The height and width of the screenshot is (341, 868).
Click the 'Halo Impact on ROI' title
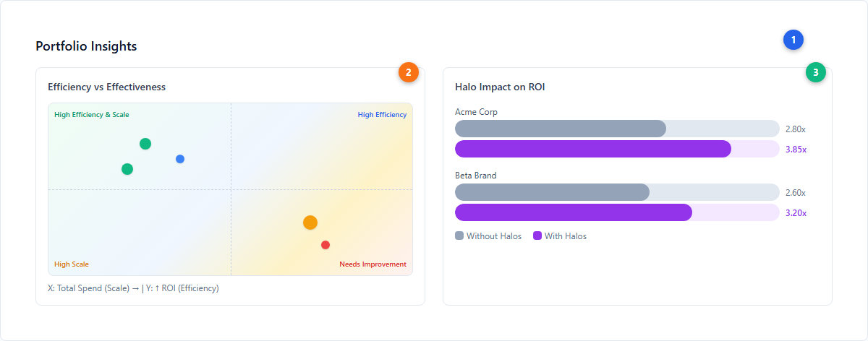500,87
